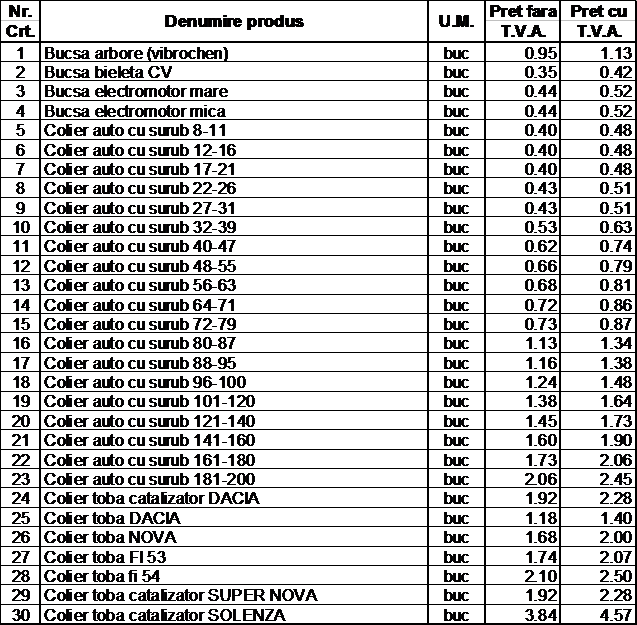Click 'Colier auto cu surub 64-71'
The height and width of the screenshot is (625, 637).
[x=140, y=305]
